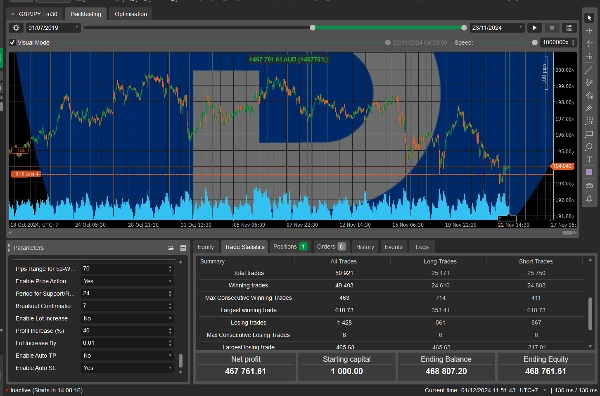The image size is (600, 396).
Task: Click backtest range end slider handle
Action: [x=464, y=28]
